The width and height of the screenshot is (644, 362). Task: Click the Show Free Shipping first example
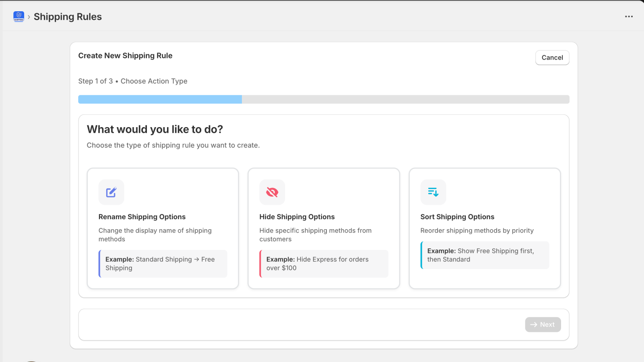485,255
